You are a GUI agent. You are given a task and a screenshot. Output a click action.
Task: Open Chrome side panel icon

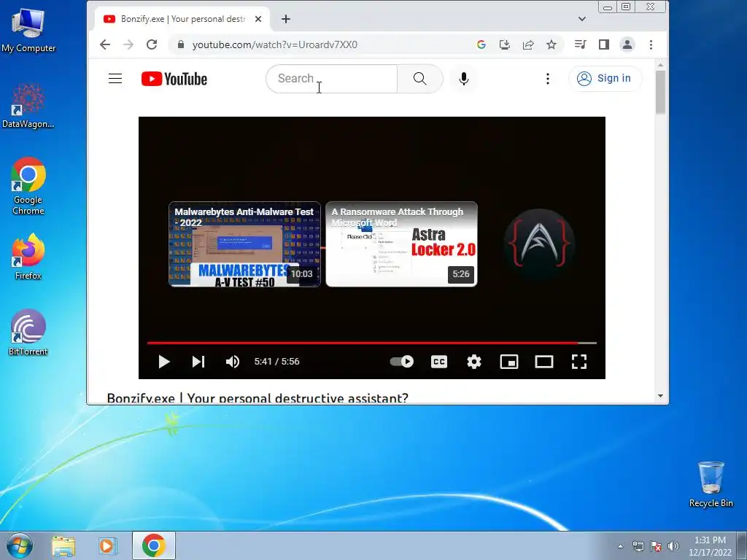point(603,44)
